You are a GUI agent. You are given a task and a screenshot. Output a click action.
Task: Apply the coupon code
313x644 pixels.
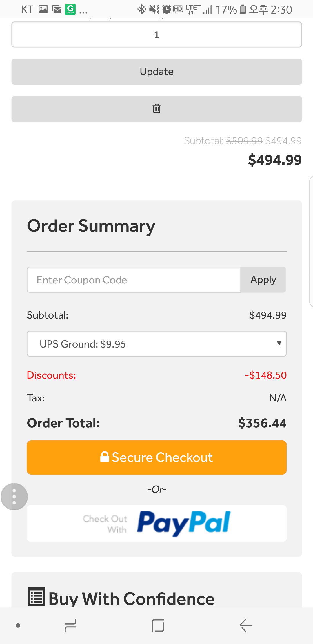[x=263, y=280]
